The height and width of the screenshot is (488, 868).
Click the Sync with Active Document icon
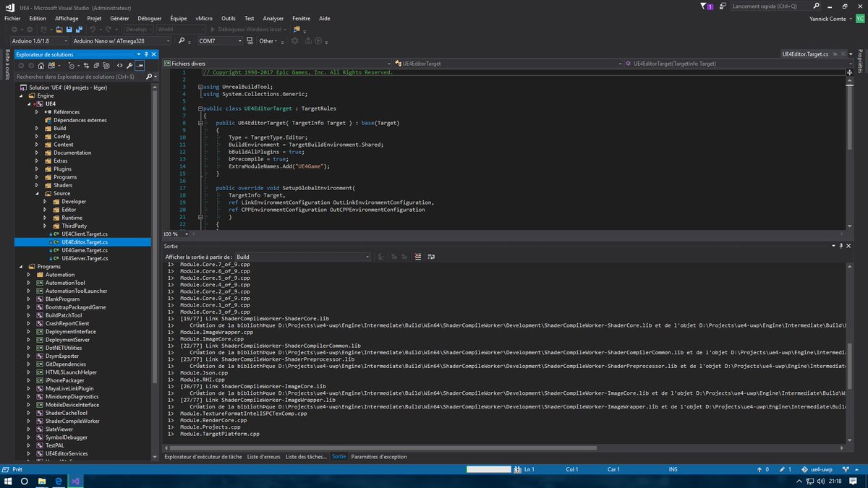(x=86, y=66)
